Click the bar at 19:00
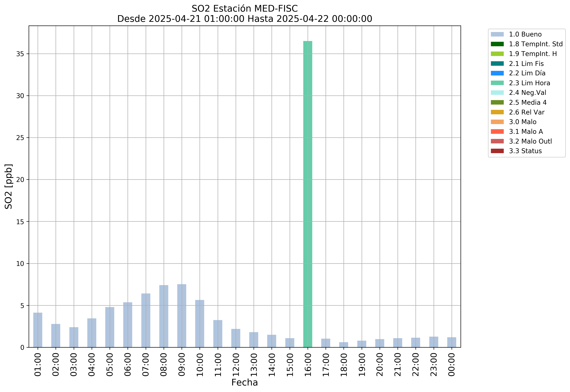The width and height of the screenshot is (570, 392). [x=362, y=344]
